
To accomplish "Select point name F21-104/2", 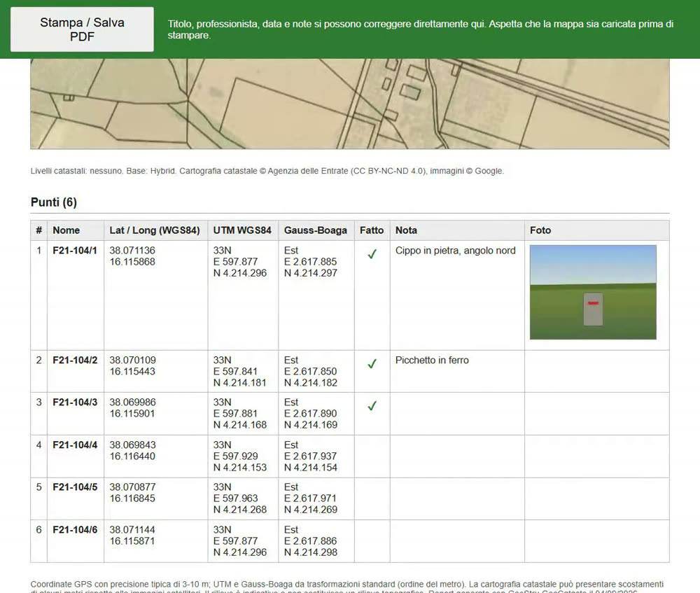I will point(75,361).
